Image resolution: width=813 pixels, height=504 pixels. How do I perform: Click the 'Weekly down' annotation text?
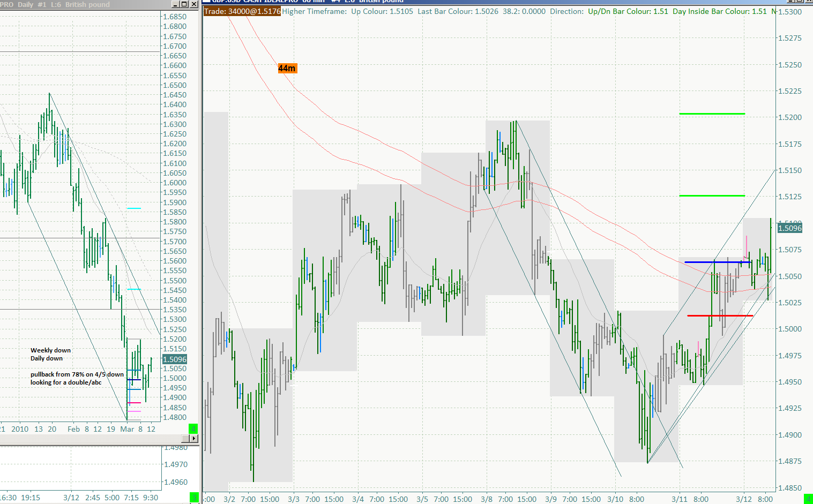click(50, 350)
